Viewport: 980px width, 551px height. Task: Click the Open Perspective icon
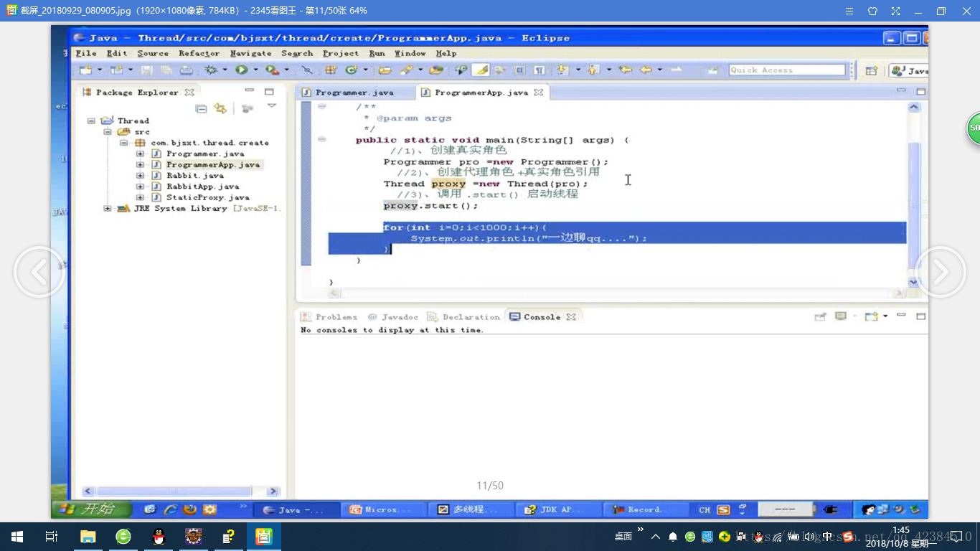[x=871, y=70]
